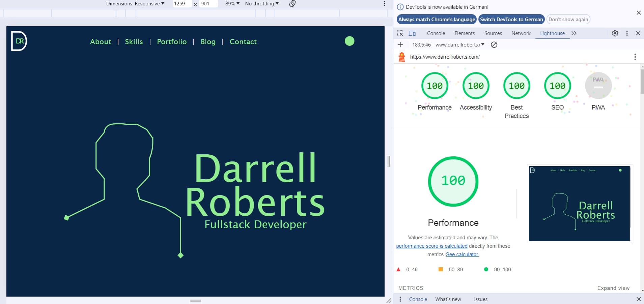Image resolution: width=644 pixels, height=304 pixels.
Task: Open the Lighthouse report tools menu
Action: [635, 57]
